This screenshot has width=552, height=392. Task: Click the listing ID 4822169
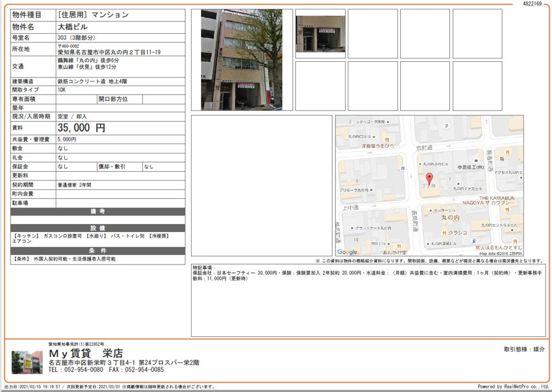[x=532, y=4]
